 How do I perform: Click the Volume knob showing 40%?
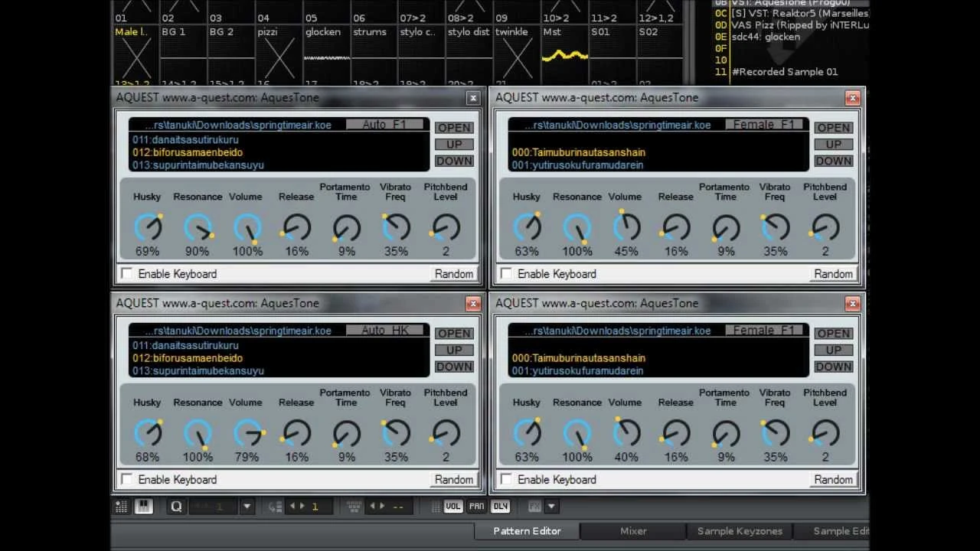click(x=626, y=434)
